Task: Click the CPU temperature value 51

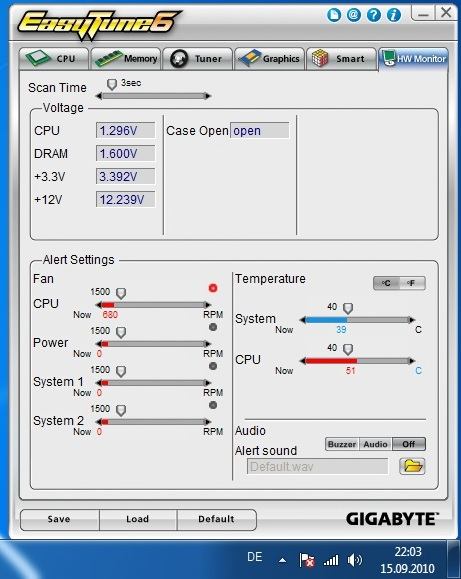Action: (351, 370)
